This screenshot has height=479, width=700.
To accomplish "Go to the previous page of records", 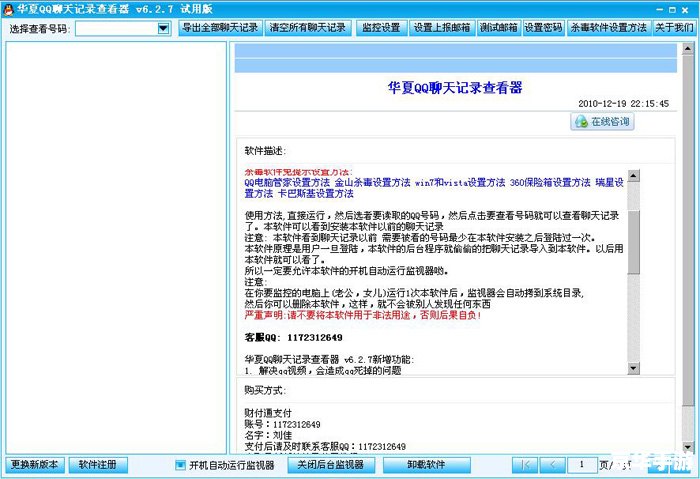I will tap(552, 465).
